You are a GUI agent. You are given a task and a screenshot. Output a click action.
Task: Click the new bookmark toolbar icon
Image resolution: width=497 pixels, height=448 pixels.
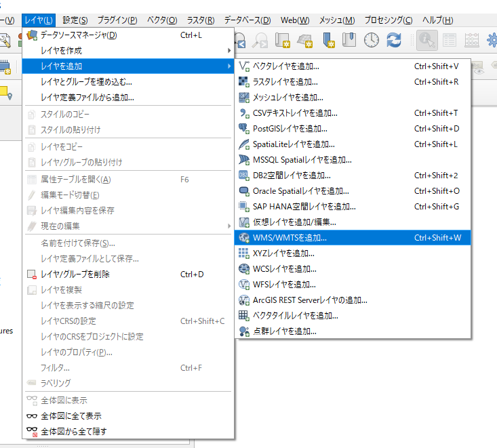[329, 40]
